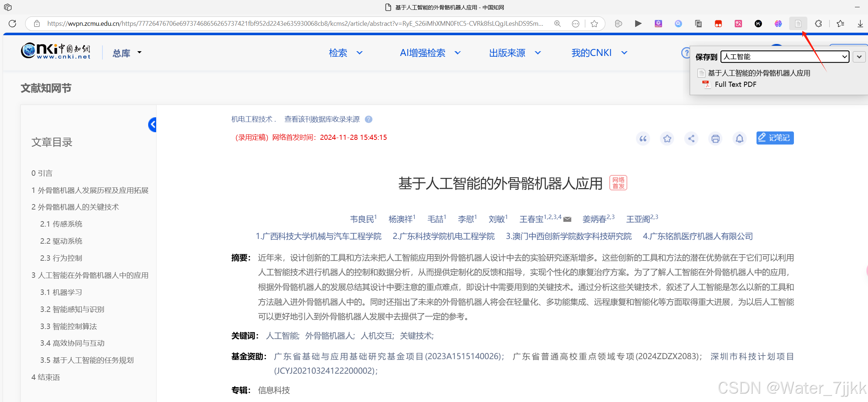Expand the 总库 database dropdown
Image resolution: width=868 pixels, height=402 pixels.
(x=127, y=53)
